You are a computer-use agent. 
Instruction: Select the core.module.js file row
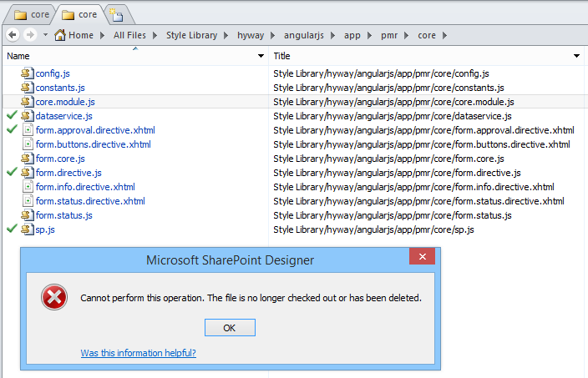(x=65, y=102)
